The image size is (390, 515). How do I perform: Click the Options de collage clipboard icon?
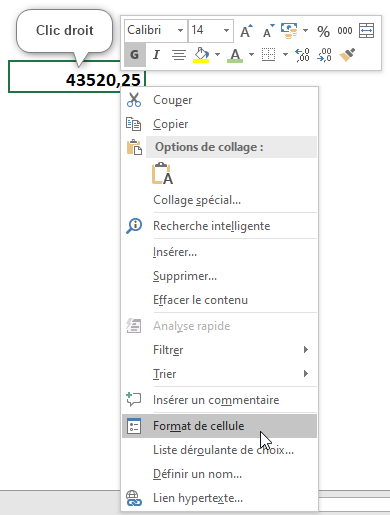[x=134, y=147]
